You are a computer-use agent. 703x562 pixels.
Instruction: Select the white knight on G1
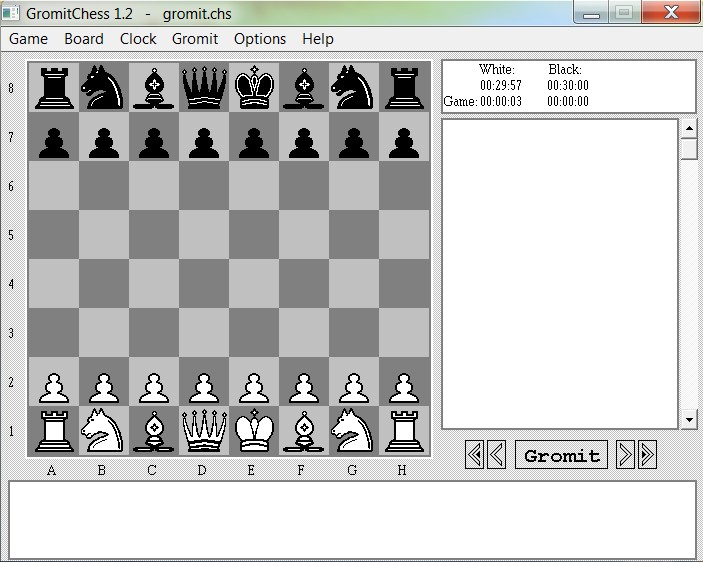click(353, 430)
